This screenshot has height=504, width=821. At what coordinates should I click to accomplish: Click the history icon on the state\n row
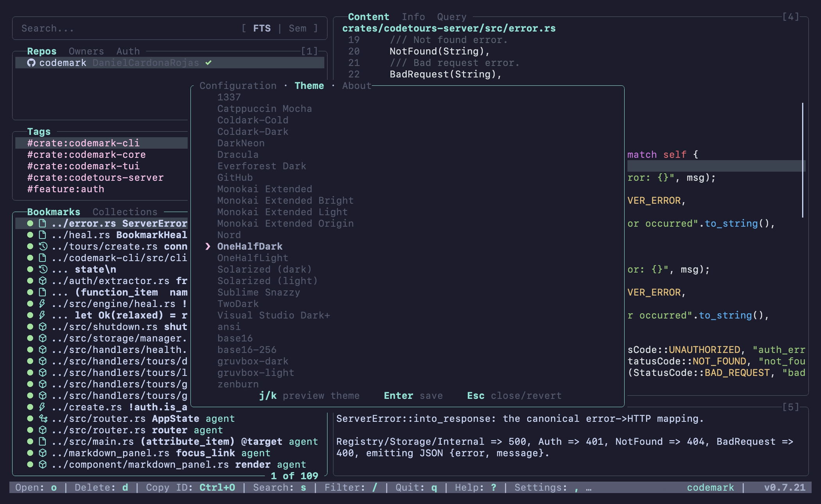click(x=43, y=269)
